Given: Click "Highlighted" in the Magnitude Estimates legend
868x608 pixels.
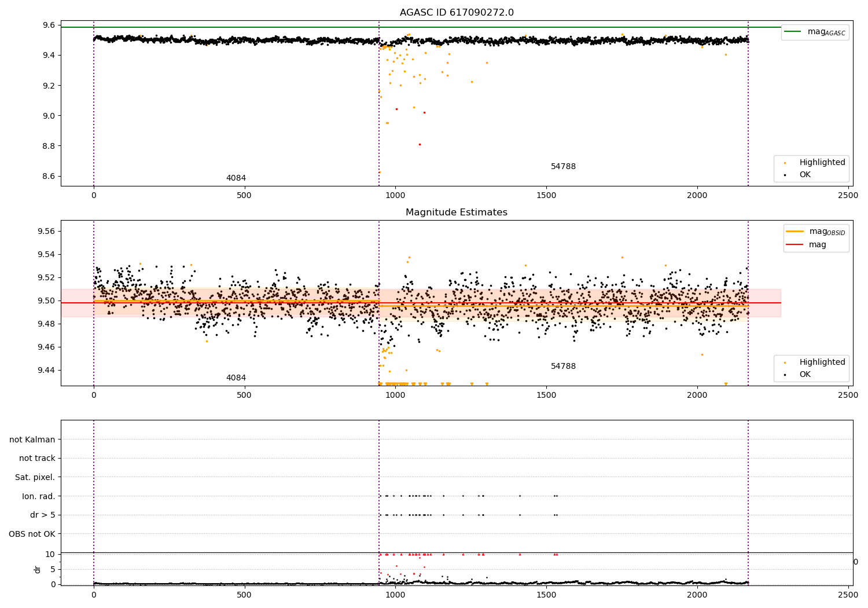Looking at the screenshot, I should pos(822,362).
